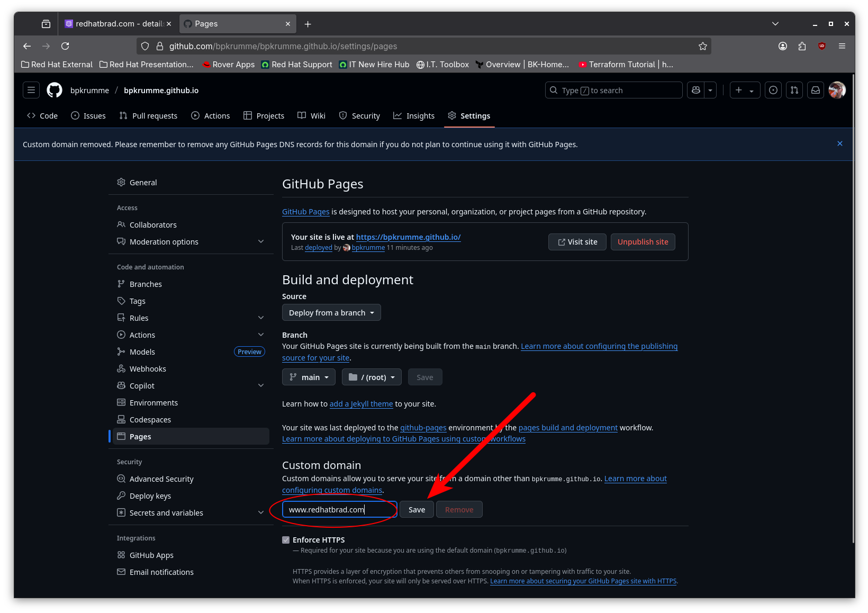Screen dimensions: 868x613
Task: Open the Terraform Tutorial bookmark
Action: pyautogui.click(x=626, y=65)
